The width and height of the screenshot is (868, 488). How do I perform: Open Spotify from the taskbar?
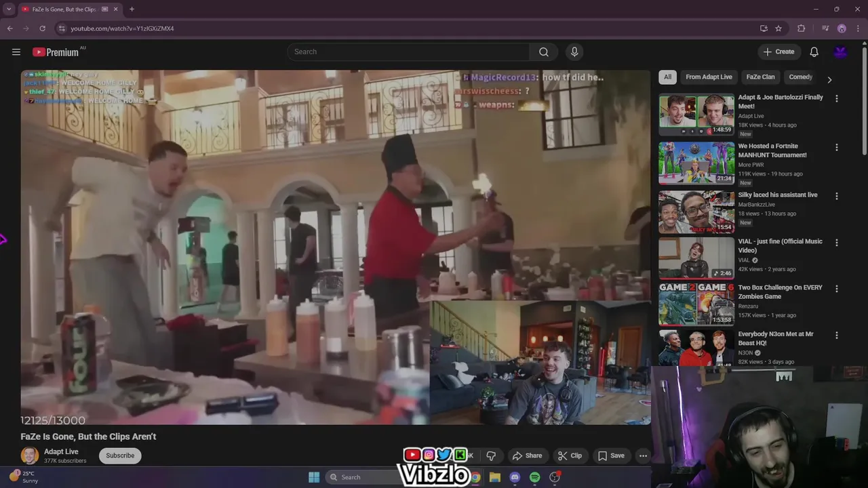pyautogui.click(x=534, y=477)
